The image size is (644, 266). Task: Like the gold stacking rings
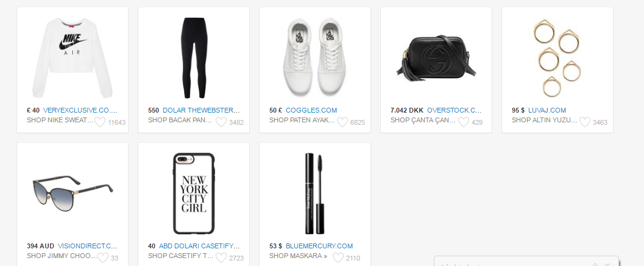tap(584, 122)
